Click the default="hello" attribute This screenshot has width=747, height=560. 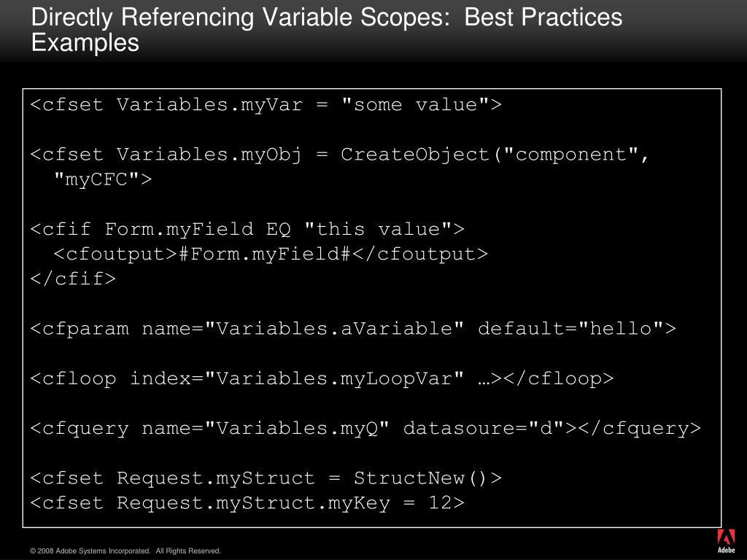click(x=577, y=329)
